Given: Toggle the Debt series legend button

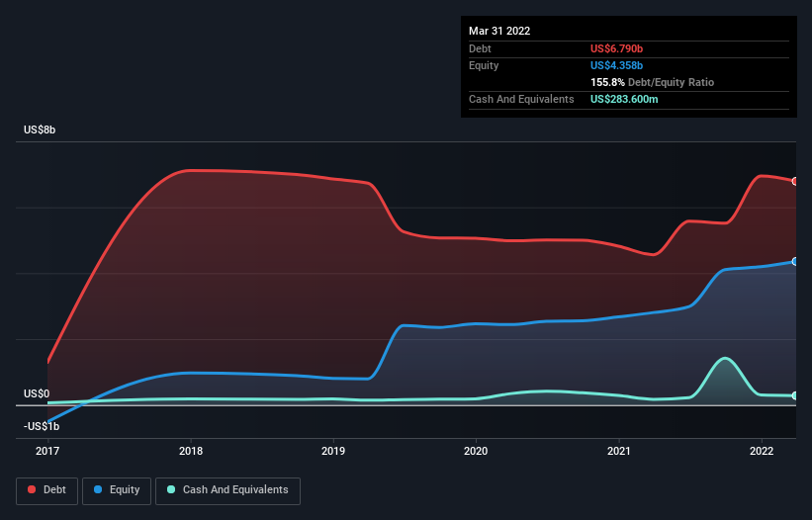Looking at the screenshot, I should [x=47, y=490].
